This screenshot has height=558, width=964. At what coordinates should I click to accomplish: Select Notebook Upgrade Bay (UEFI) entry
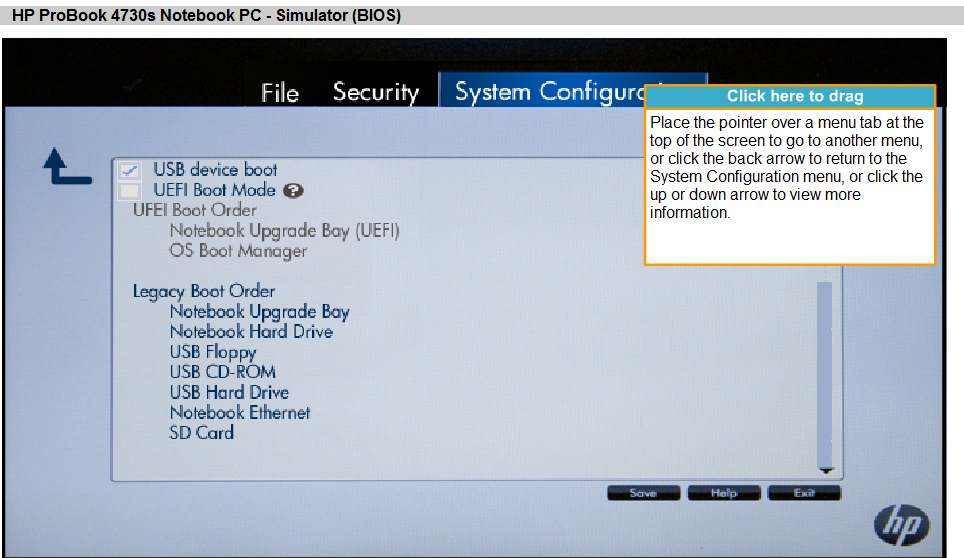coord(285,231)
